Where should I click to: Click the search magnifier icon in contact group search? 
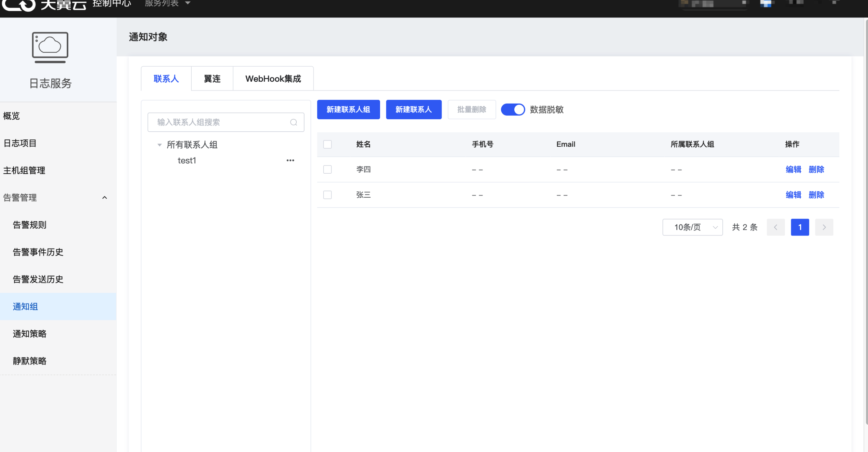(x=293, y=122)
